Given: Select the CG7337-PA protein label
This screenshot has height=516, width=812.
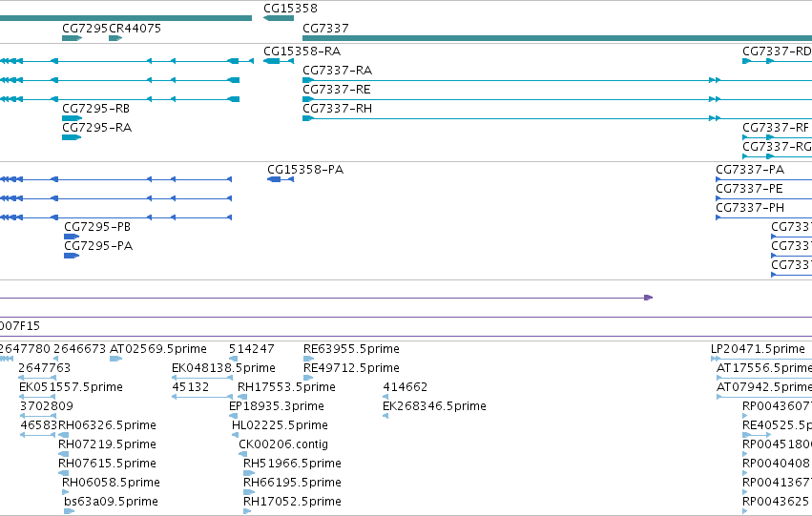Looking at the screenshot, I should click(x=750, y=169).
